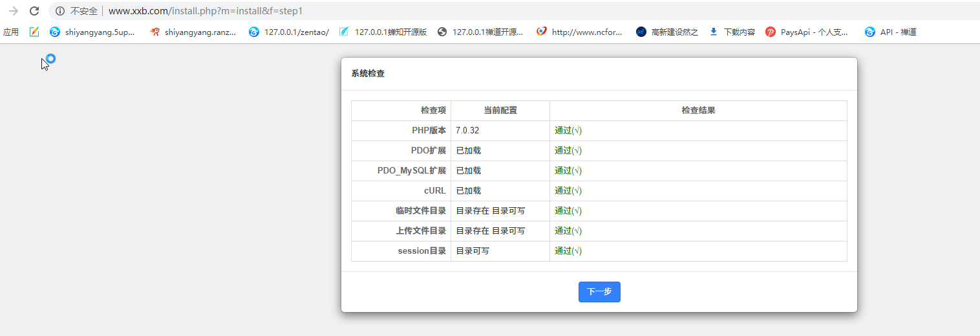Open the 下载内容 downloads bookmark

point(732,32)
